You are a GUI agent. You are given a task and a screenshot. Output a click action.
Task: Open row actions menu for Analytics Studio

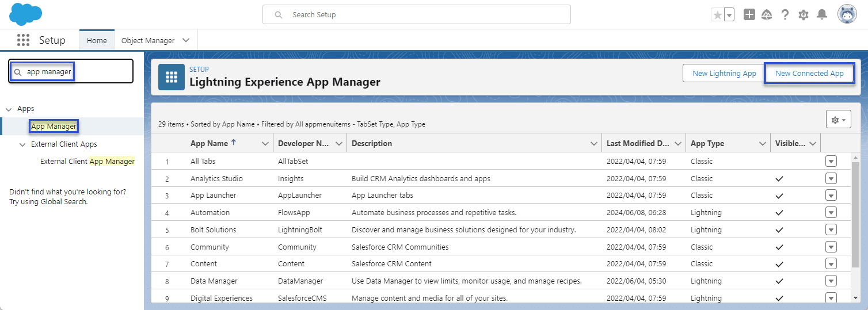pyautogui.click(x=831, y=178)
